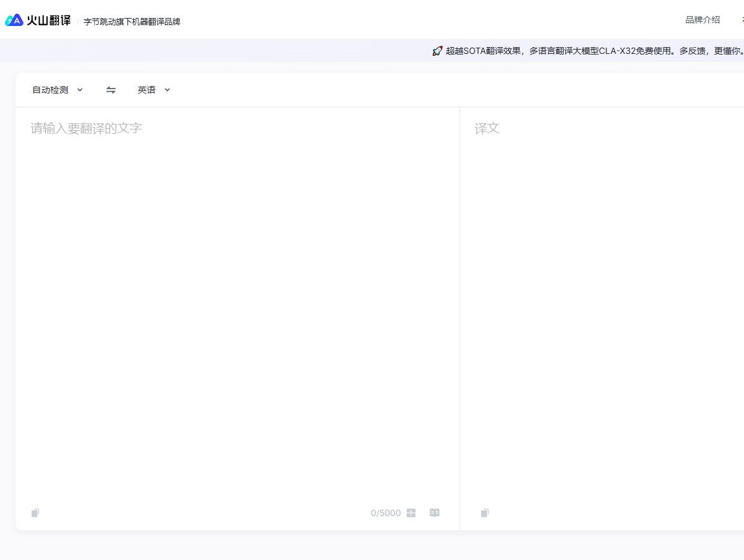Open the 自动检测 source language dropdown

tap(50, 90)
